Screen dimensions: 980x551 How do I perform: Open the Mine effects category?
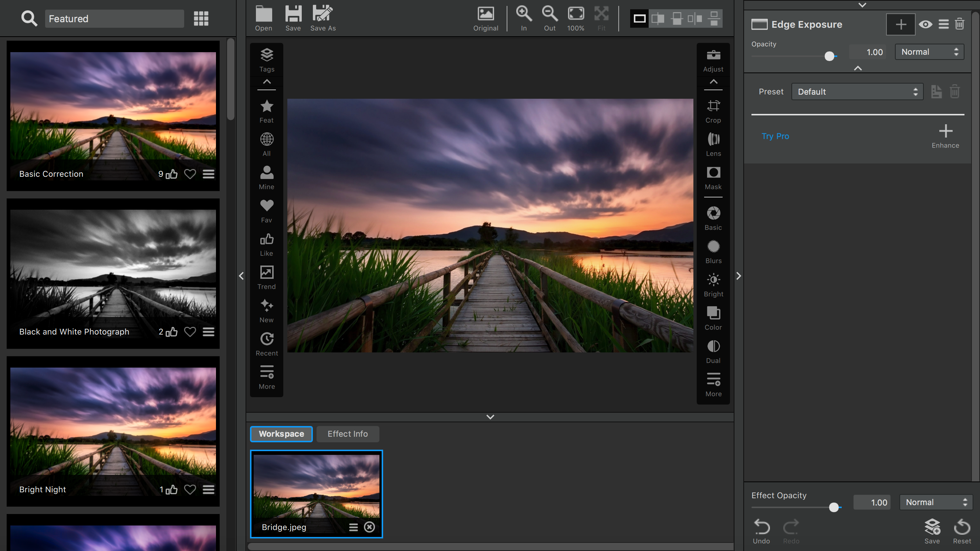pyautogui.click(x=267, y=178)
